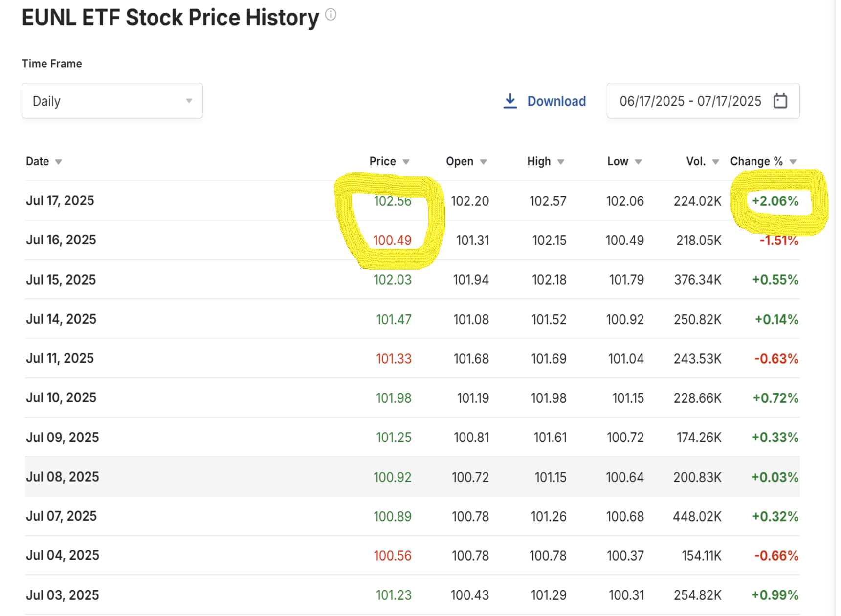The height and width of the screenshot is (616, 841).
Task: Click the -1.51% change value
Action: click(x=779, y=240)
